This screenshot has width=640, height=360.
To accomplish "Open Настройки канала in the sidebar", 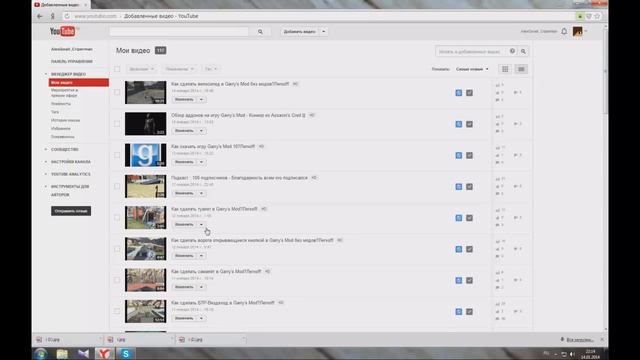I will coord(71,162).
